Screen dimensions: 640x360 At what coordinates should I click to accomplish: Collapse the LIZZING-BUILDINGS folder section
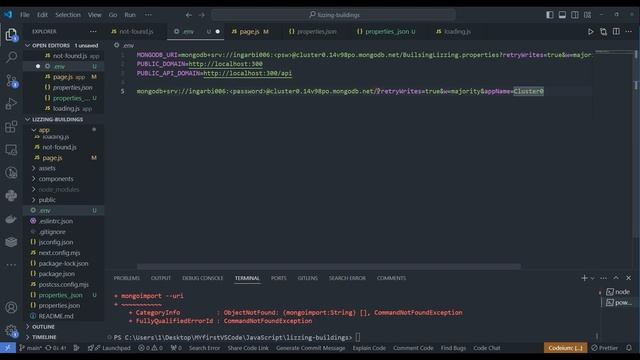27,119
